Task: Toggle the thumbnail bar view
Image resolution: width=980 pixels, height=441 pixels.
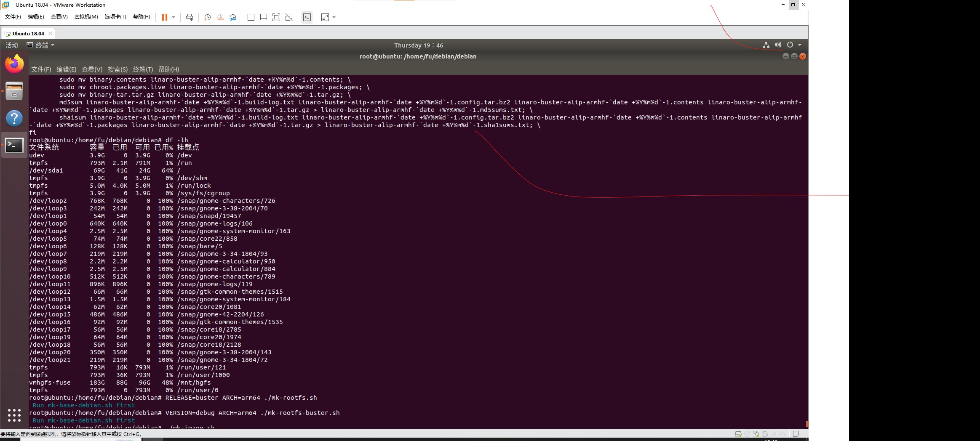Action: point(264,17)
